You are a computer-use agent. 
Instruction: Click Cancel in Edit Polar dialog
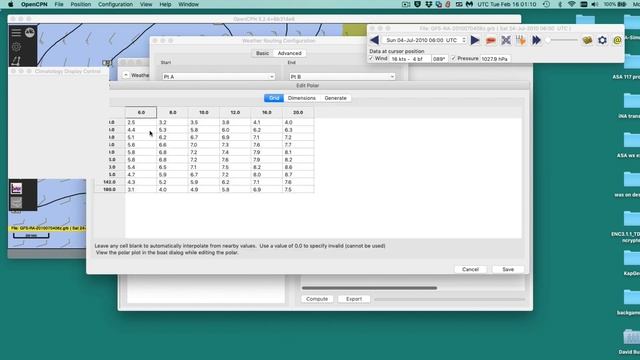point(470,269)
